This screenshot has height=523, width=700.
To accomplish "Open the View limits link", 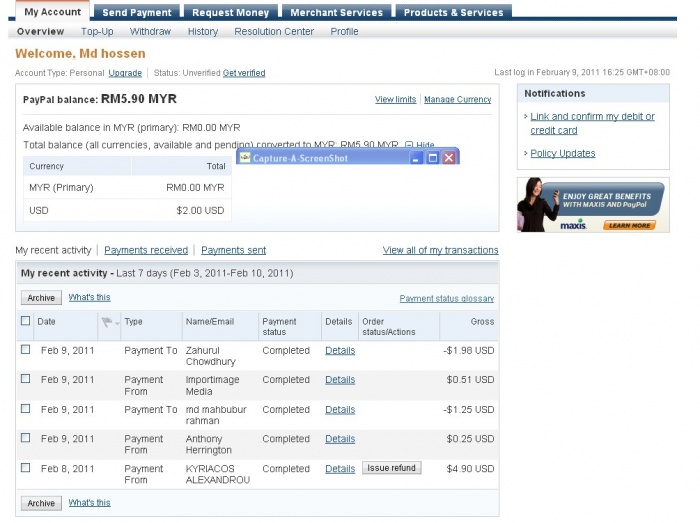I will coord(396,100).
